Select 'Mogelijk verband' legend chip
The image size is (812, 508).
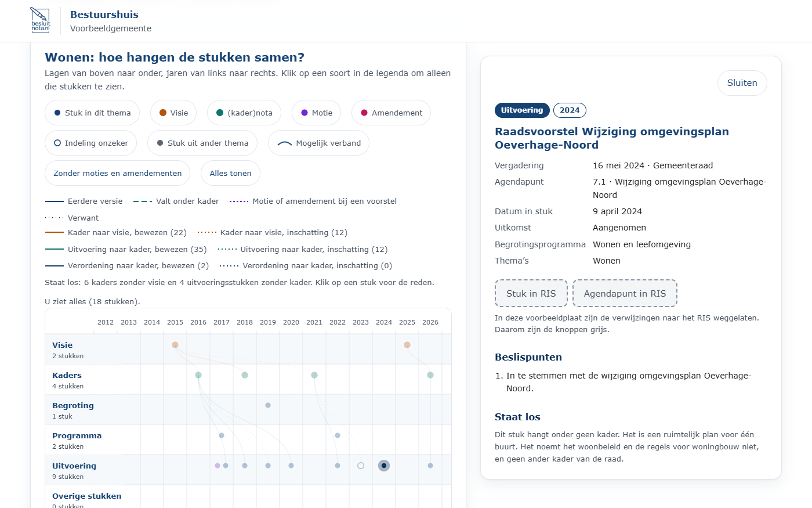318,143
